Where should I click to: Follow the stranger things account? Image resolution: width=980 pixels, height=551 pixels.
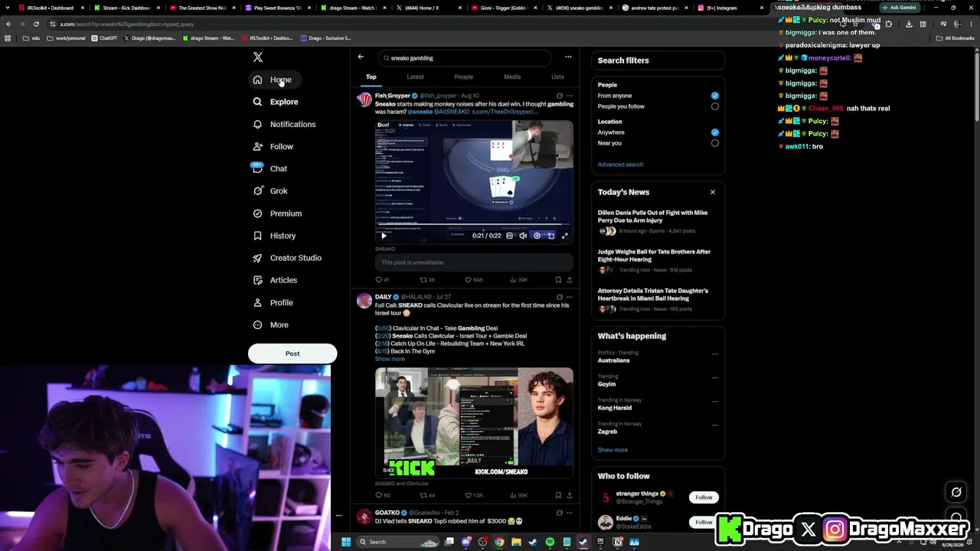point(704,497)
